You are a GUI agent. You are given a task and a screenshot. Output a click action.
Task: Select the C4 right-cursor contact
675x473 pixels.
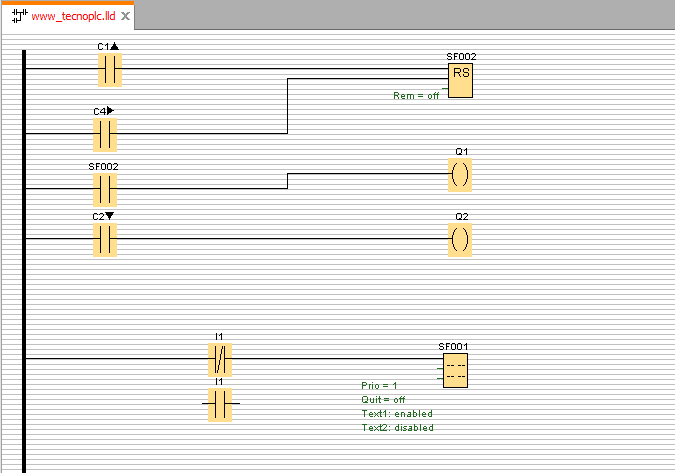(x=105, y=135)
